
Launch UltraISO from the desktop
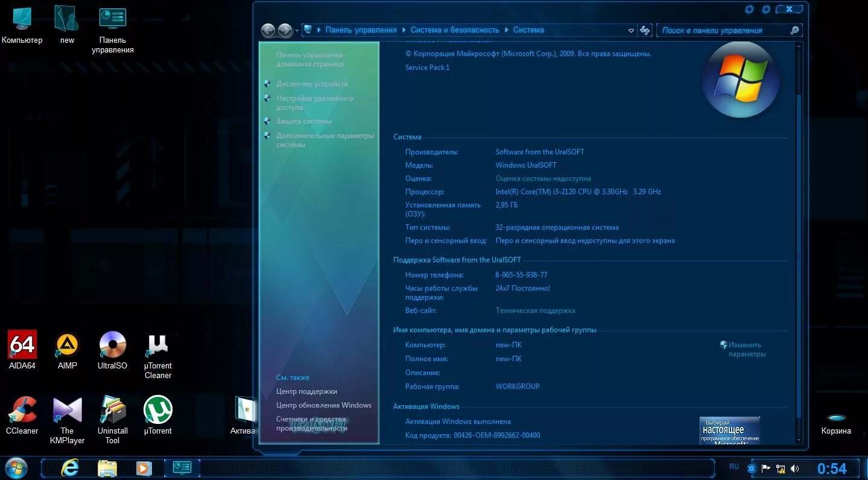[x=112, y=344]
